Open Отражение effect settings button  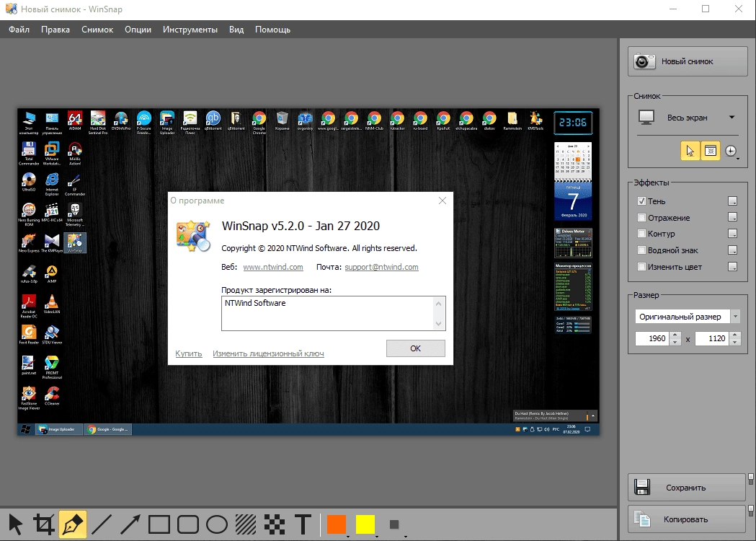point(732,218)
